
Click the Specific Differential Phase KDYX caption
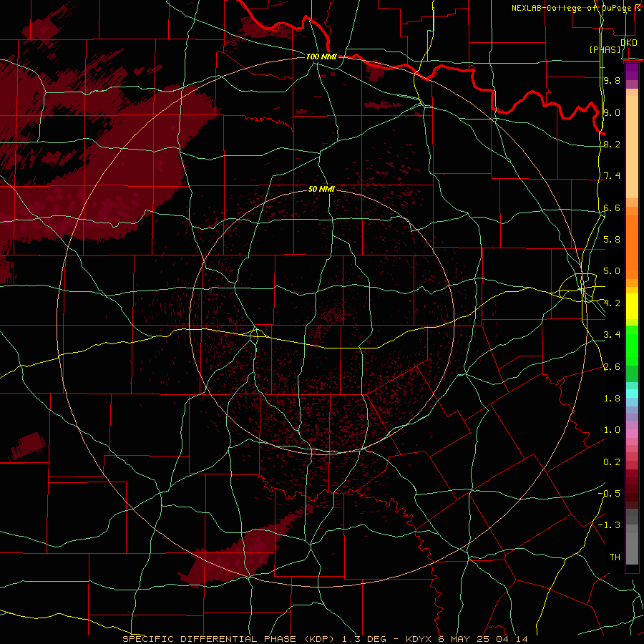325,639
